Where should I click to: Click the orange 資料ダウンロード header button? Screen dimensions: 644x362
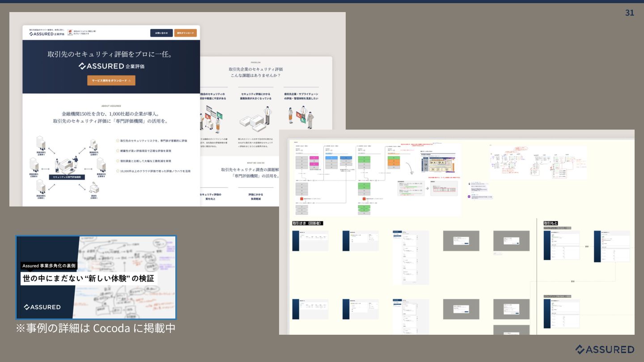tap(185, 33)
